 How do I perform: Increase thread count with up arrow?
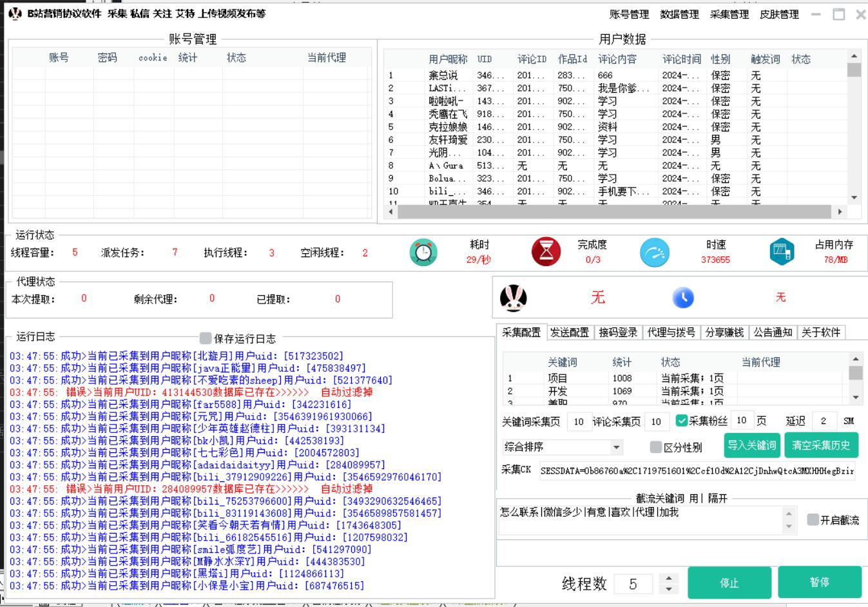669,578
